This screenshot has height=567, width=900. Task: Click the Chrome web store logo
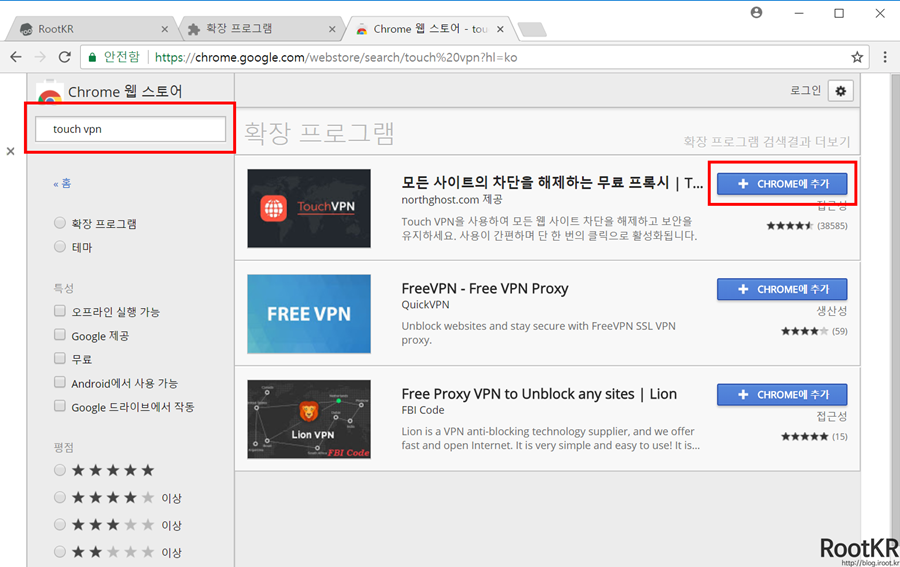click(50, 94)
